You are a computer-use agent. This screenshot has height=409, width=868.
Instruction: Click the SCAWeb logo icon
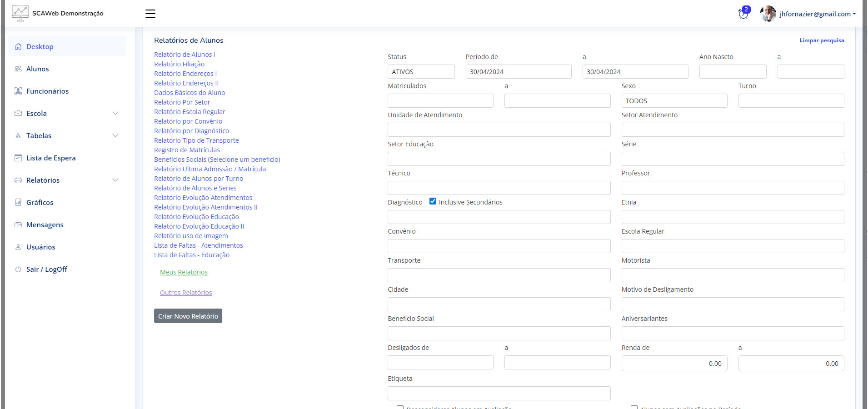click(20, 14)
